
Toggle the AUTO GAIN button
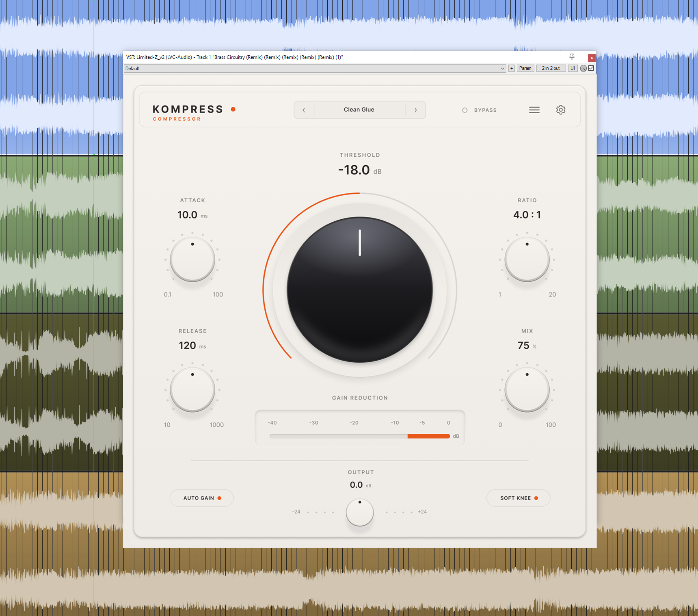(201, 498)
